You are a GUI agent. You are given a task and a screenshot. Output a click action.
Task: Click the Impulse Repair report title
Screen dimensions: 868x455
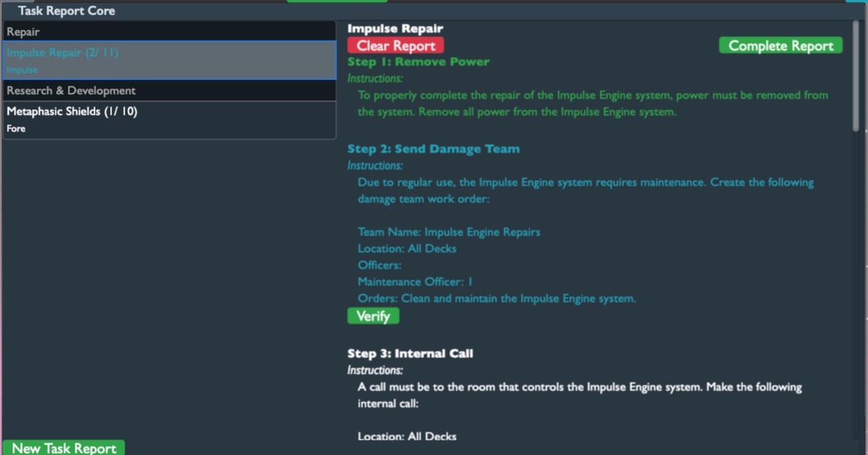[395, 28]
